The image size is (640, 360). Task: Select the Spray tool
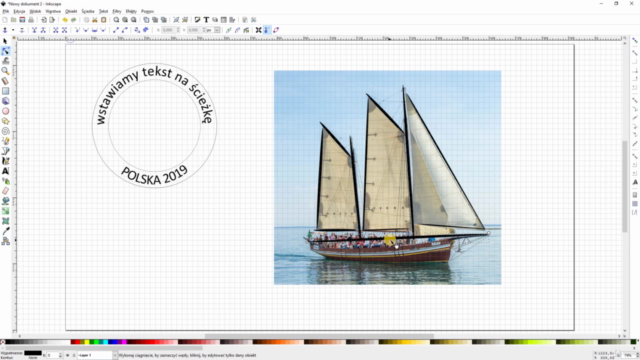(5, 181)
